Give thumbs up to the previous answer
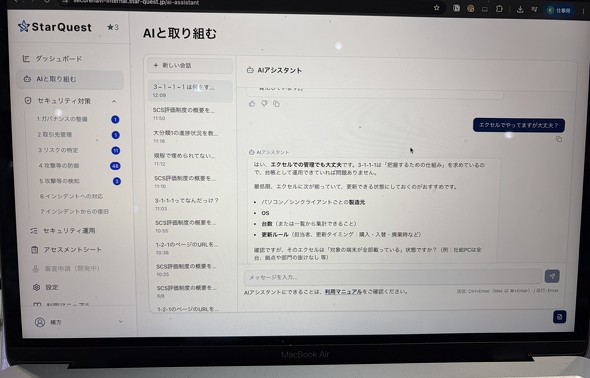The image size is (590, 378). (x=252, y=103)
